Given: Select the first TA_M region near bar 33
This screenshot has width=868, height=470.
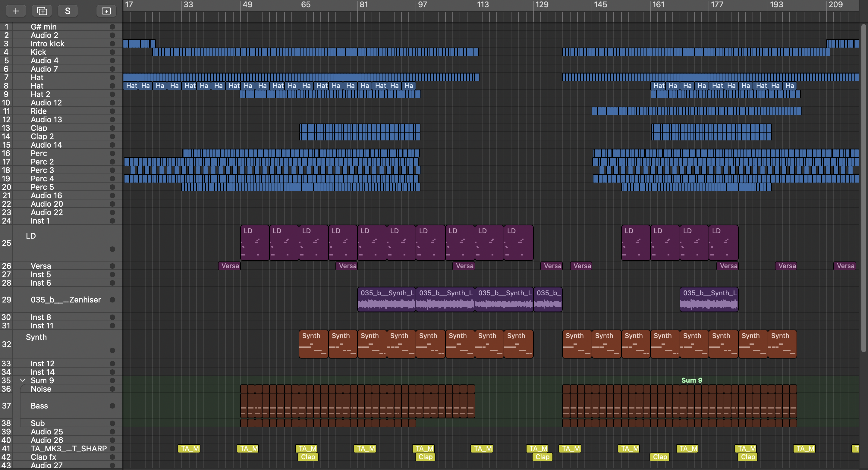Looking at the screenshot, I should click(189, 448).
